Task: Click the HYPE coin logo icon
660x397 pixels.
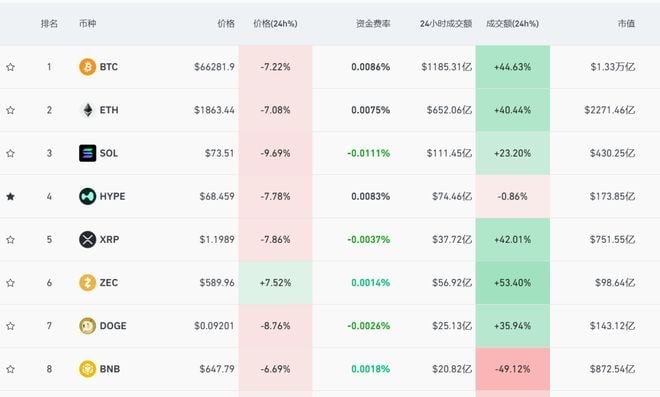Action: click(x=88, y=197)
